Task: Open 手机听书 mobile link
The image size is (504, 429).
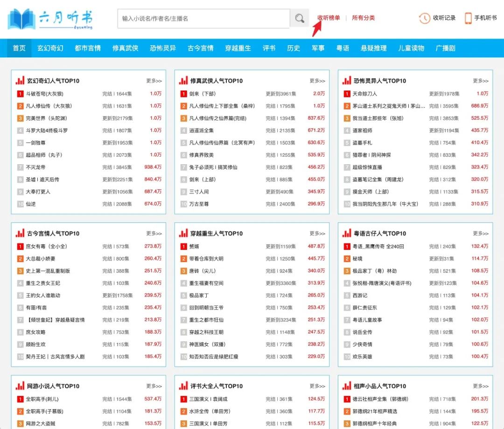Action: coord(485,18)
